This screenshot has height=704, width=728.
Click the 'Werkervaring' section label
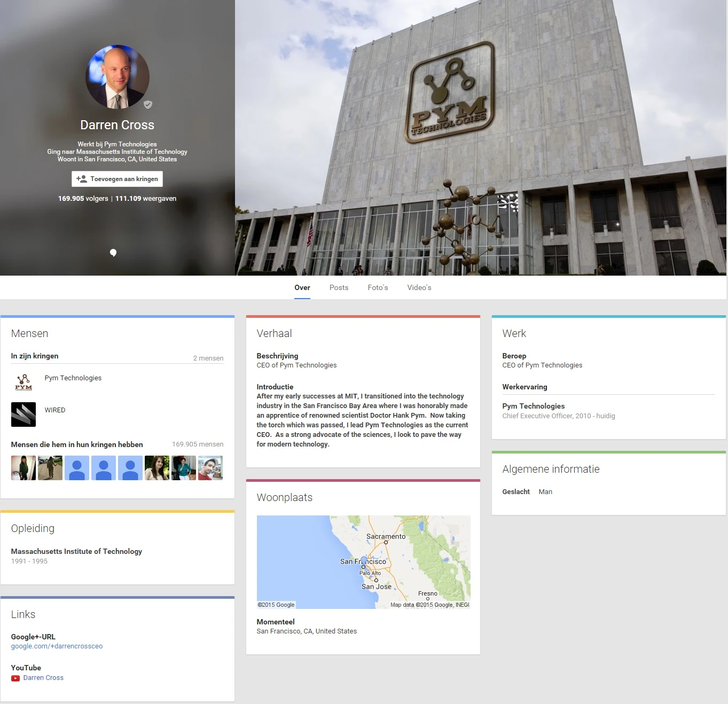click(525, 387)
